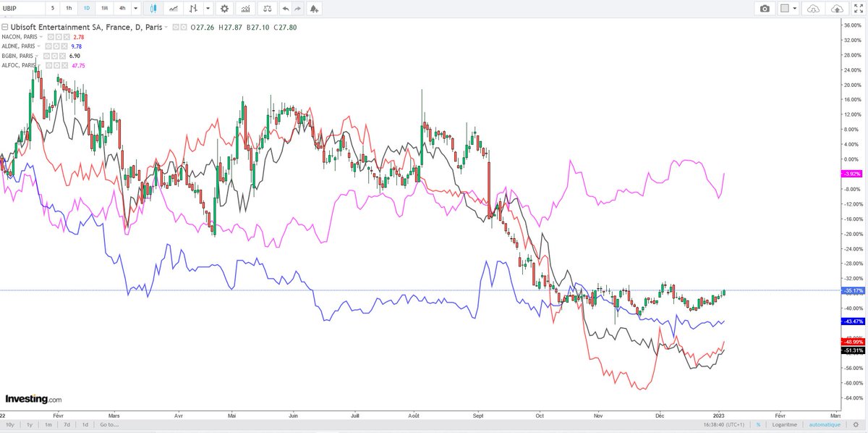Screen dimensions: 868x433
Task: Click the Investing.com logo link
Action: [x=33, y=399]
